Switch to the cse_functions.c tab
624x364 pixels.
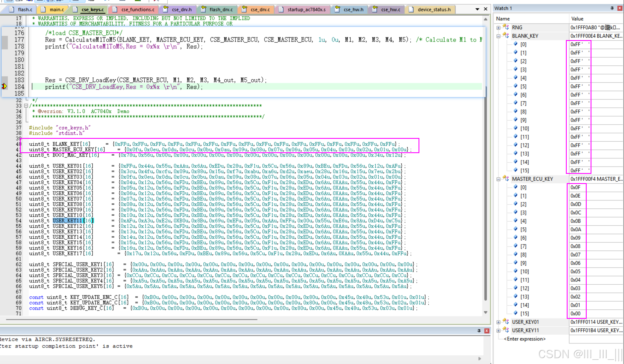[138, 10]
